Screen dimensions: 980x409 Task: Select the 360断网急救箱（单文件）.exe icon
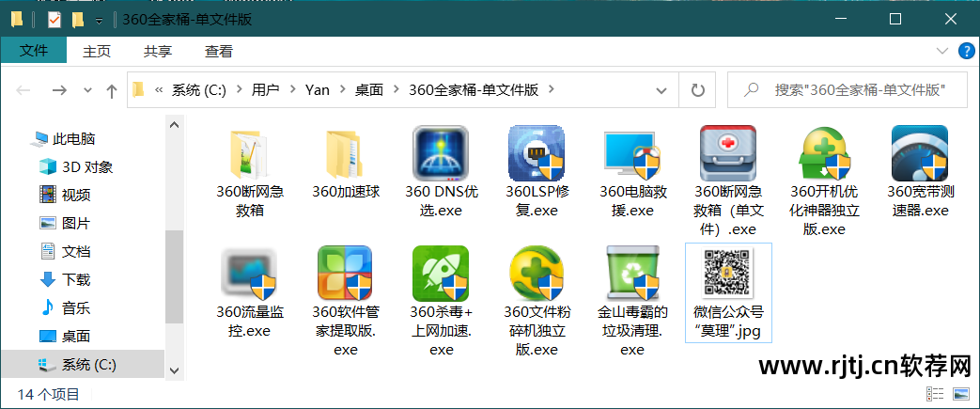click(727, 153)
